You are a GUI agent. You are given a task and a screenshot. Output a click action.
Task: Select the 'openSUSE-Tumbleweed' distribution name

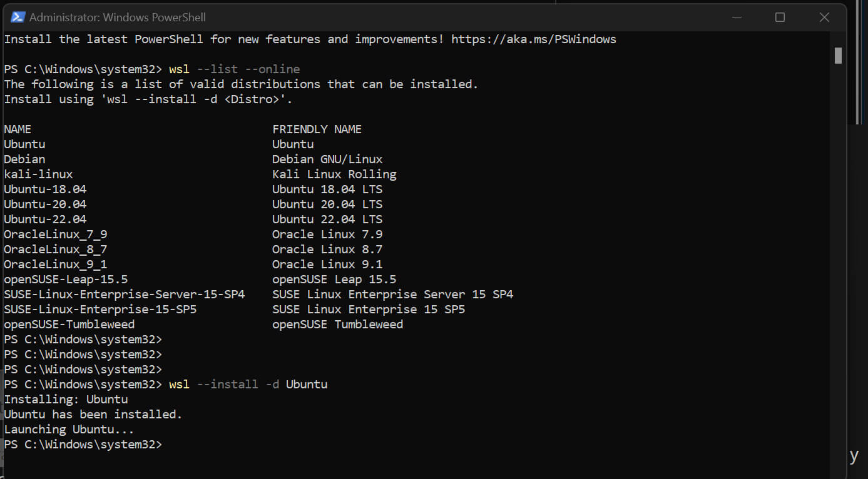[69, 324]
